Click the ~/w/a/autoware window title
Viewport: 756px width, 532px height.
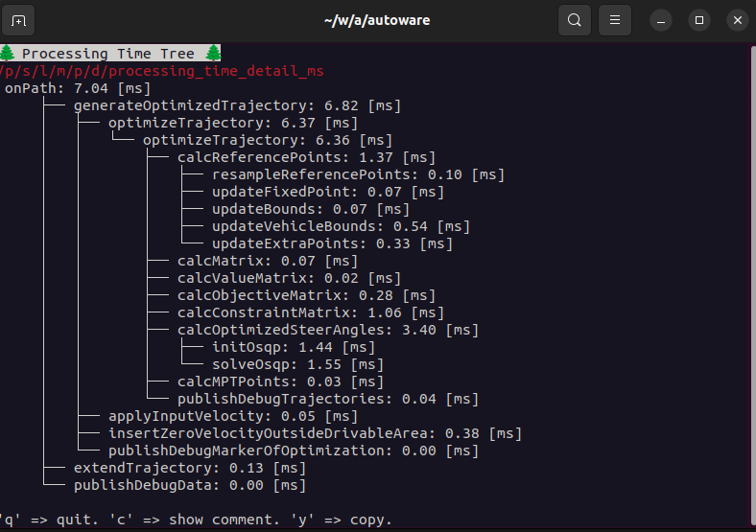[x=377, y=20]
